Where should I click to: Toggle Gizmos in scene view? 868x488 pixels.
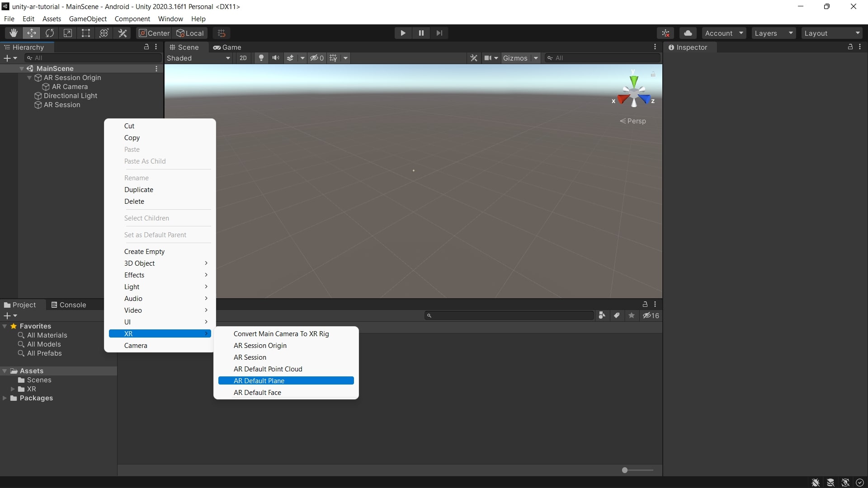[515, 58]
